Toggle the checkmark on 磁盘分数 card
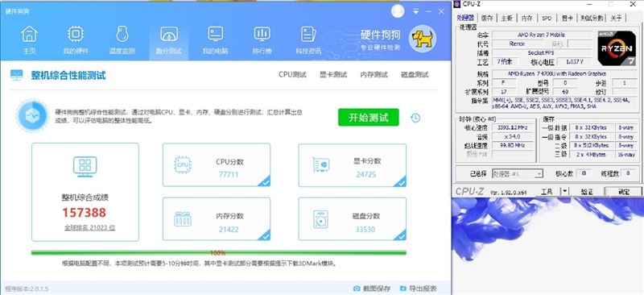This screenshot has width=644, height=295. [401, 235]
